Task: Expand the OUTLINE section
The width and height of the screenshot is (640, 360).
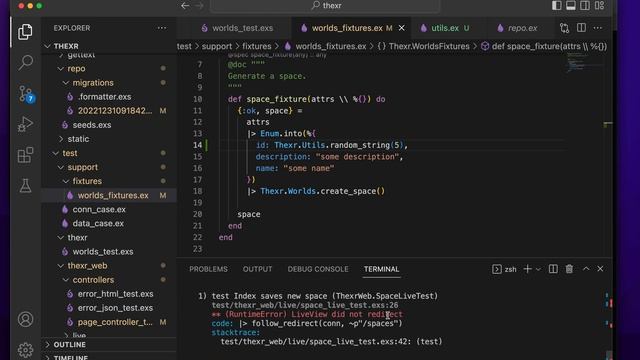Action: 69,344
